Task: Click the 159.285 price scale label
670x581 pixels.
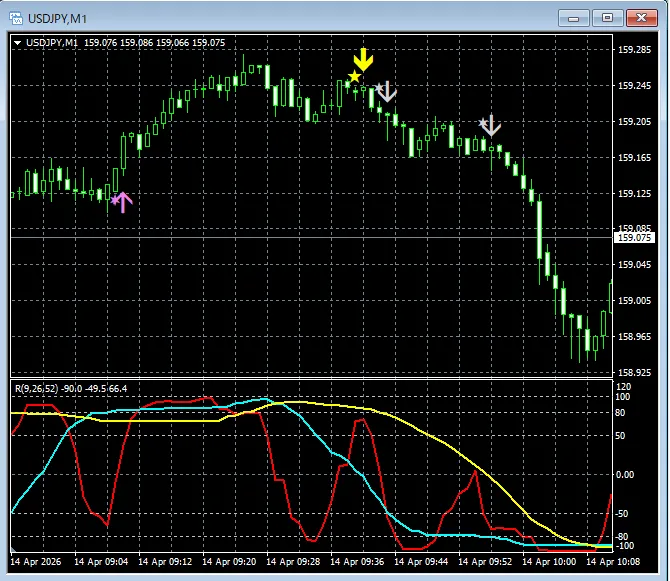Action: click(x=634, y=50)
